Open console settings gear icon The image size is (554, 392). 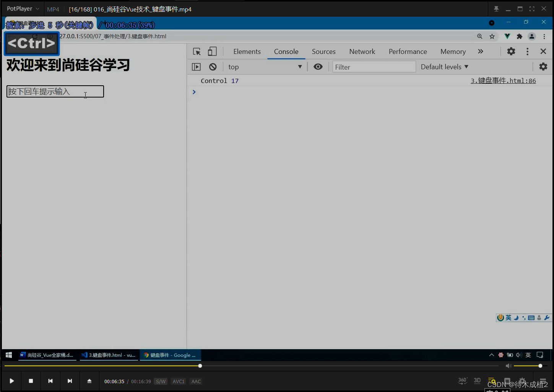coord(543,67)
